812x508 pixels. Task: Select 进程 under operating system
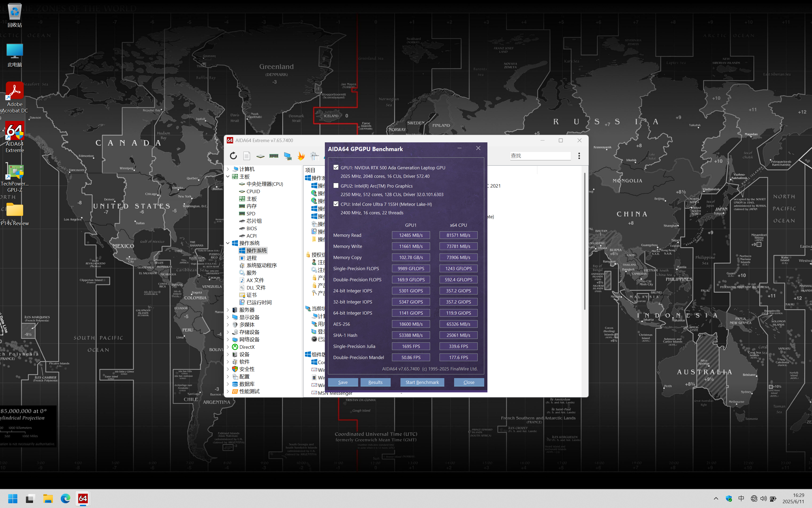[251, 258]
